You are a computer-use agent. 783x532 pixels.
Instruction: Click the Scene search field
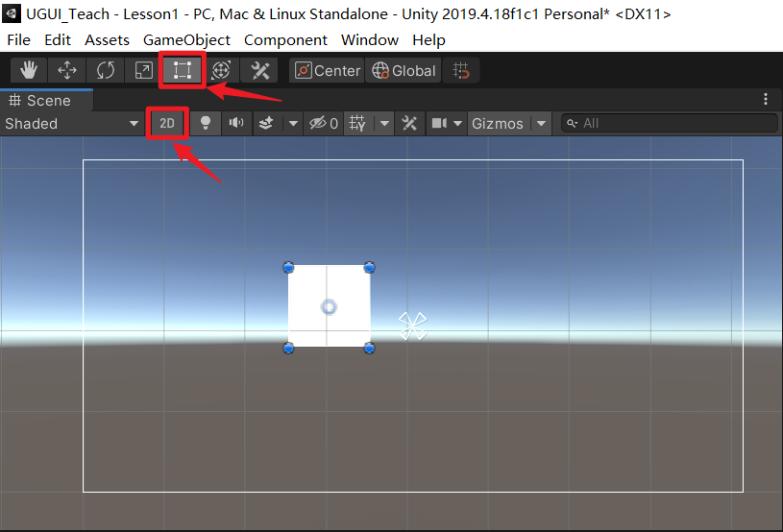[x=669, y=123]
